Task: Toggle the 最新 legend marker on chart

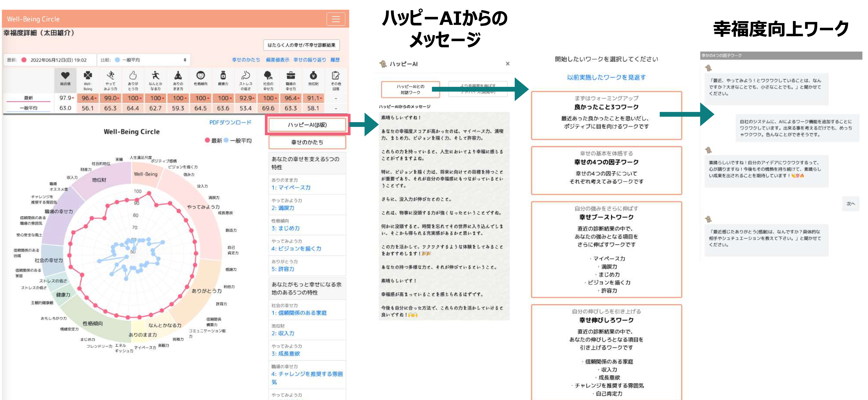Action: pyautogui.click(x=207, y=141)
